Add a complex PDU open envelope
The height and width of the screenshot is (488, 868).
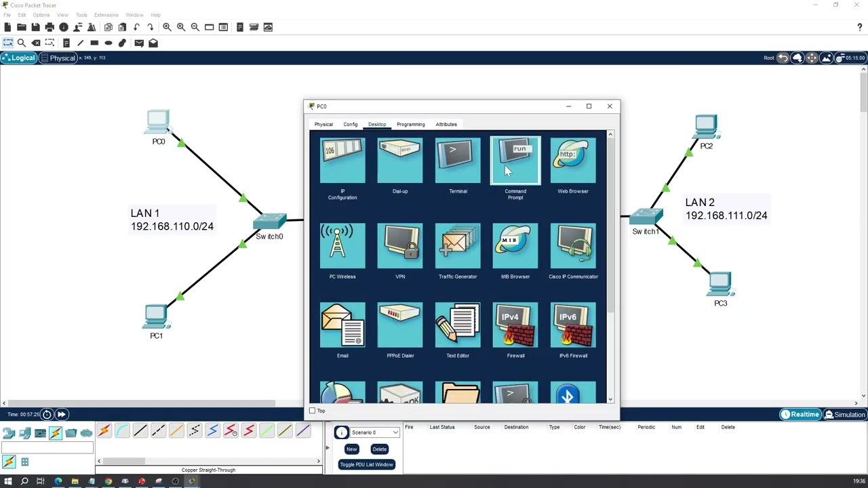(153, 43)
